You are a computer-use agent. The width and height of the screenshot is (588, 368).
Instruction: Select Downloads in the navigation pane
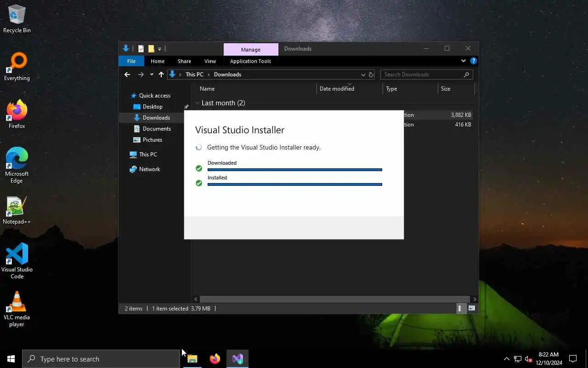coord(156,118)
